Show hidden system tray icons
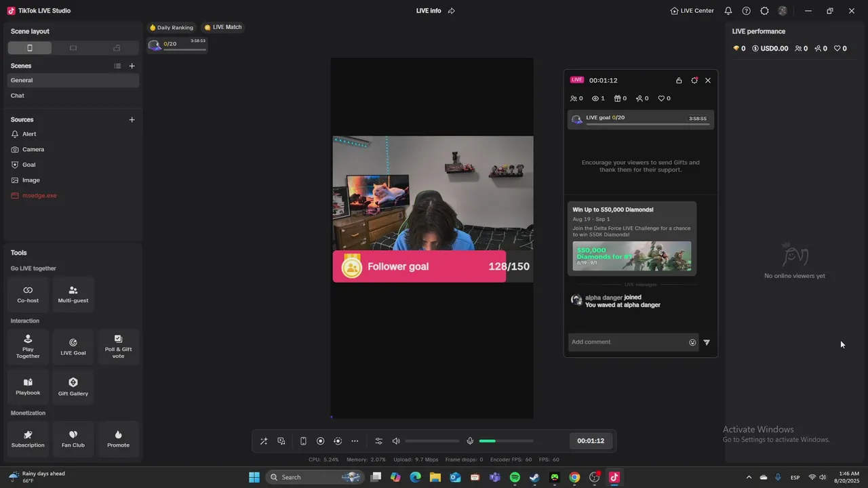Image resolution: width=868 pixels, height=488 pixels. point(749,477)
